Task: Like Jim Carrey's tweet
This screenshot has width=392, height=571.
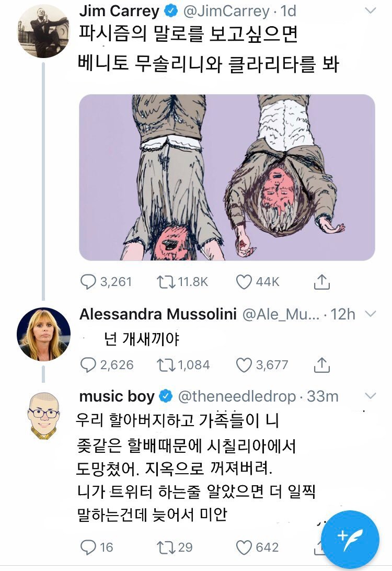Action: pyautogui.click(x=244, y=282)
